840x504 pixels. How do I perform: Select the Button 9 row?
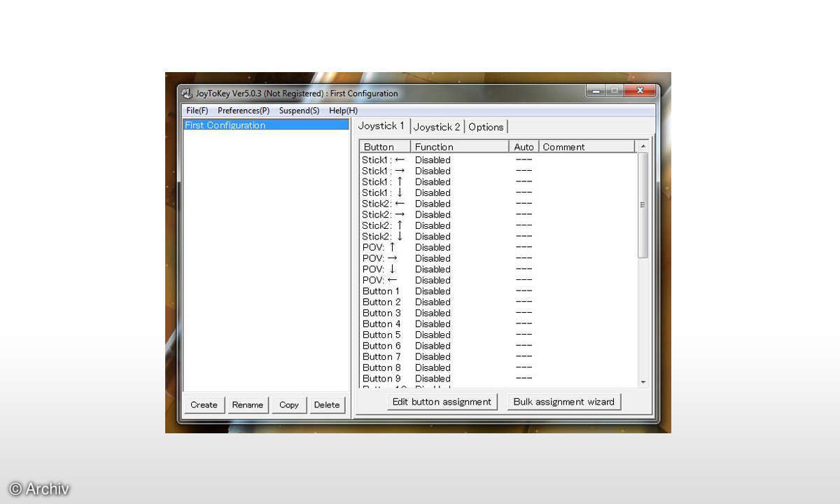click(x=498, y=379)
